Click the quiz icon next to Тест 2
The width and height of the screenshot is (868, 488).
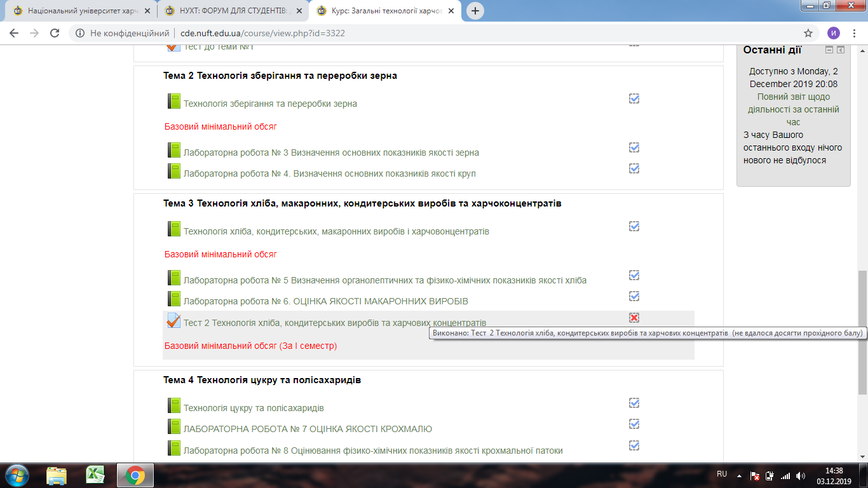click(x=173, y=321)
